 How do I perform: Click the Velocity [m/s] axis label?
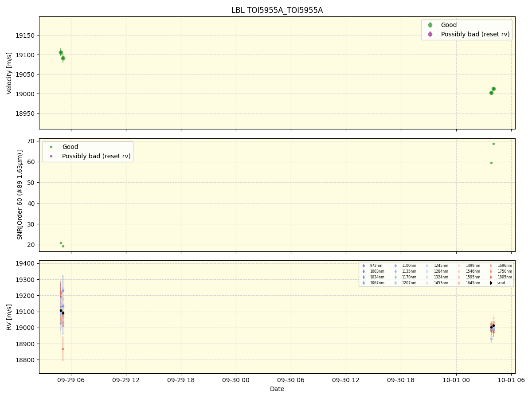point(9,73)
